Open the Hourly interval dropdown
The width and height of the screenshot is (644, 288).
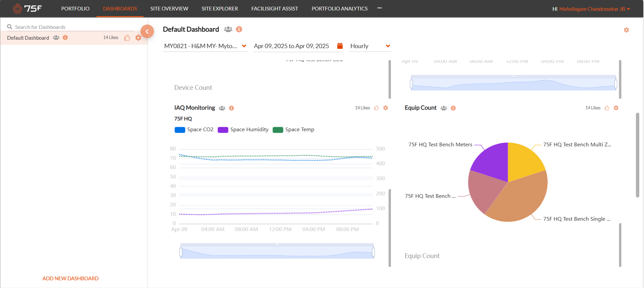(370, 46)
